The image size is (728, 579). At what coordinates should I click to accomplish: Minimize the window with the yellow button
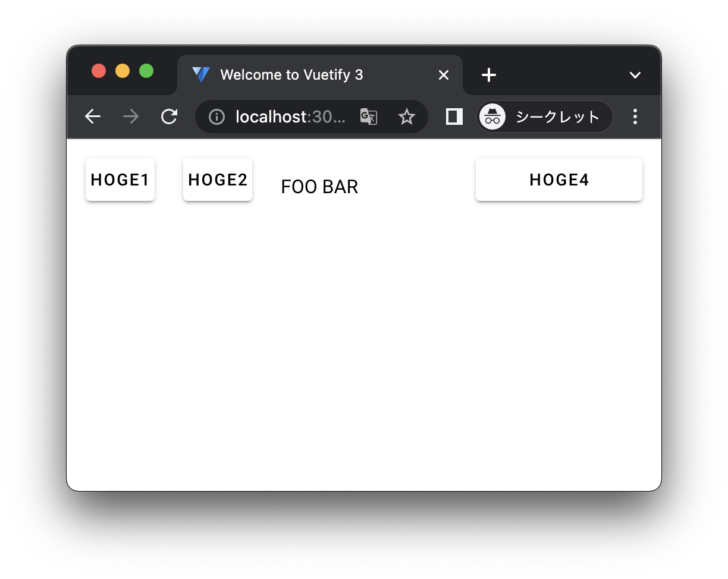point(123,71)
